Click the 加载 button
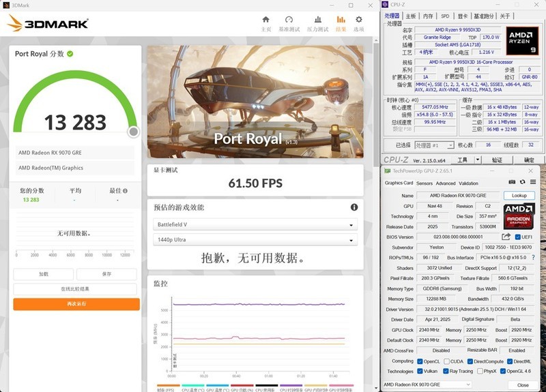 point(44,274)
